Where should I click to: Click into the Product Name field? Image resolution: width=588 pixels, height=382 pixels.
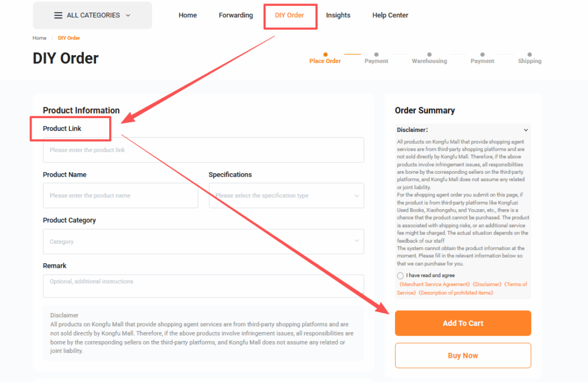121,196
